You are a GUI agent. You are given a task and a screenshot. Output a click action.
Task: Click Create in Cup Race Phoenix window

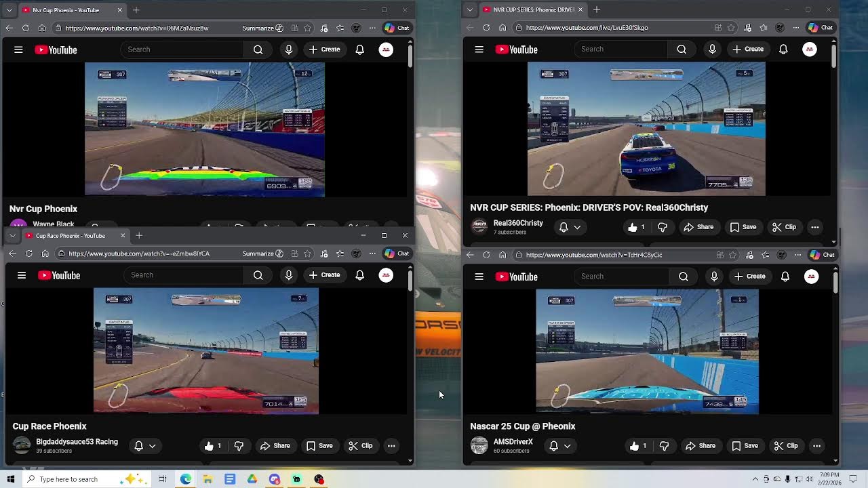coord(324,275)
